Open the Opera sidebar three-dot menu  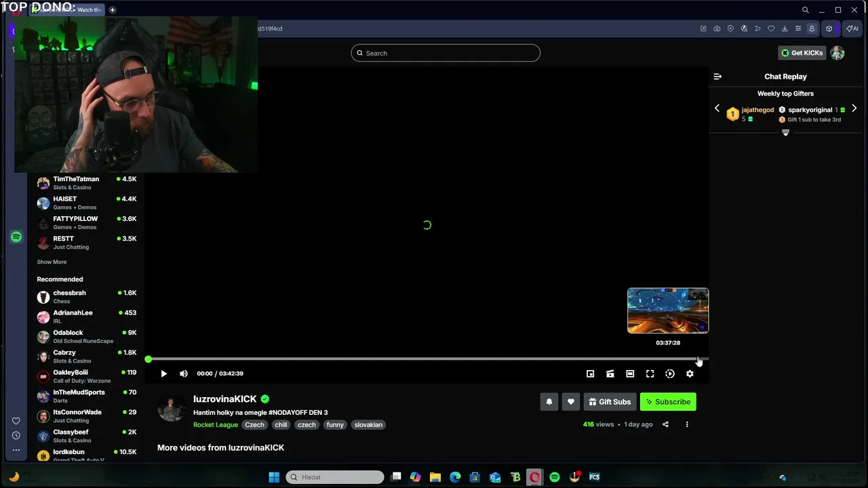[16, 450]
